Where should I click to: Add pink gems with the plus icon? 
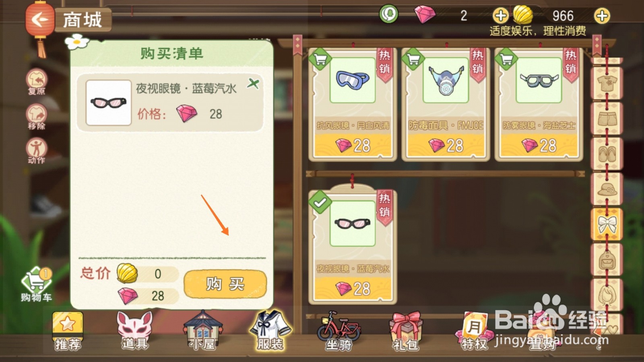(500, 16)
